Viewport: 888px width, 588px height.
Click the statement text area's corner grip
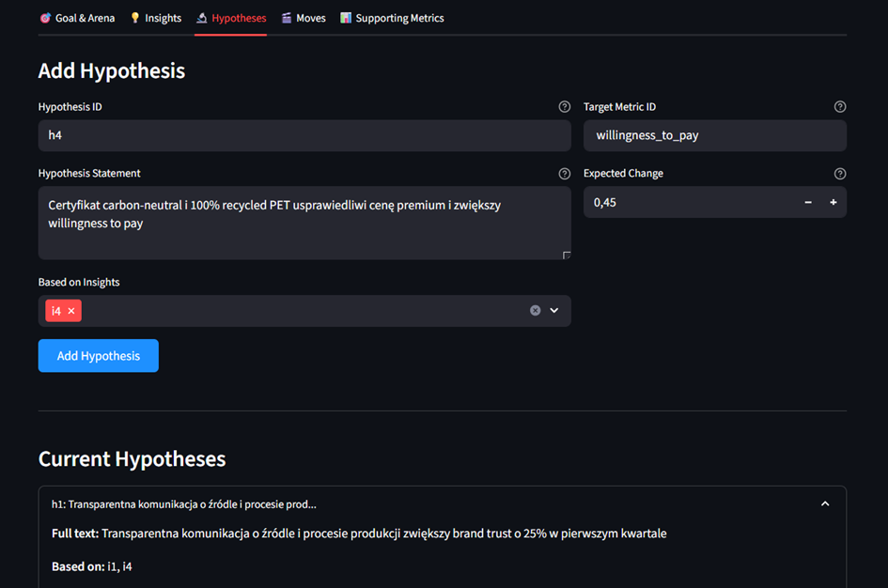[x=567, y=255]
